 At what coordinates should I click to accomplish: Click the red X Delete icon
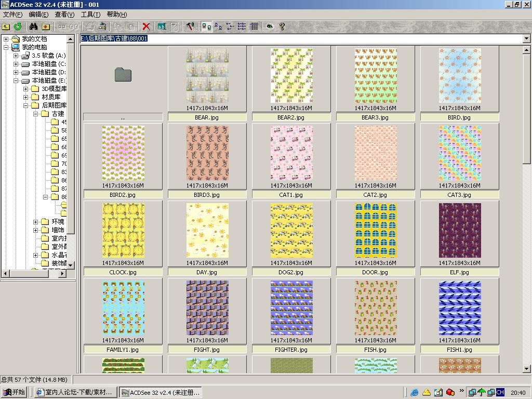[x=146, y=26]
